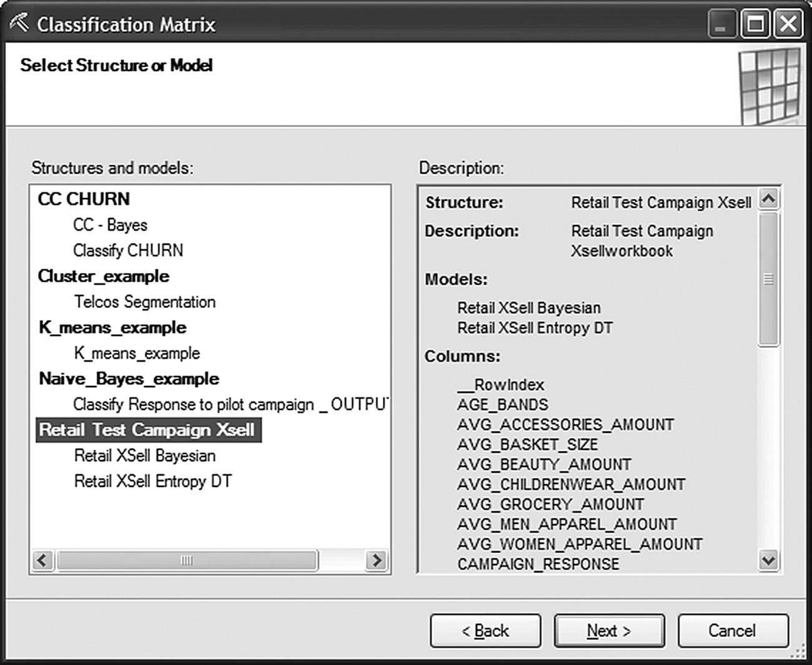Click the Structures and models label
812x665 pixels.
112,168
